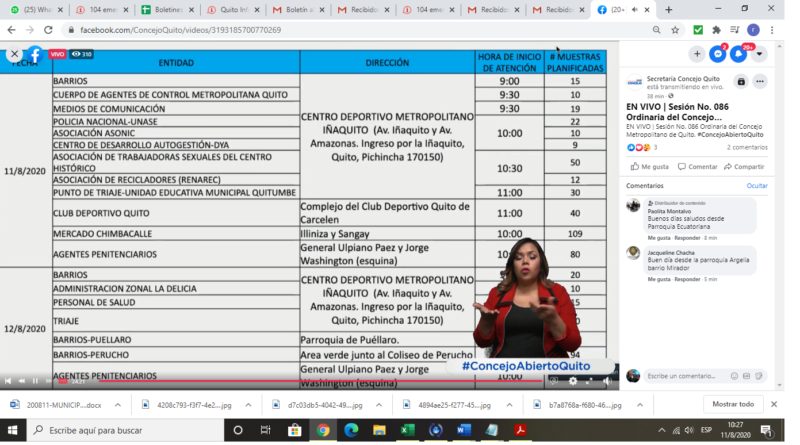Open the Windows Start menu
Screen dimensions: 800x445
(x=13, y=430)
